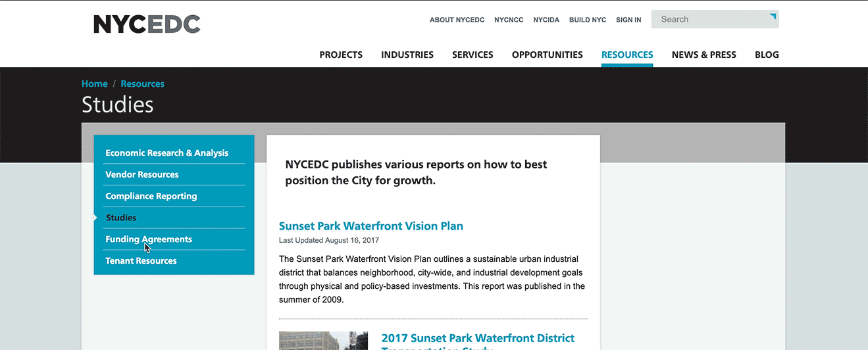Click the NYCEDC logo
The width and height of the screenshot is (868, 350).
(x=147, y=24)
